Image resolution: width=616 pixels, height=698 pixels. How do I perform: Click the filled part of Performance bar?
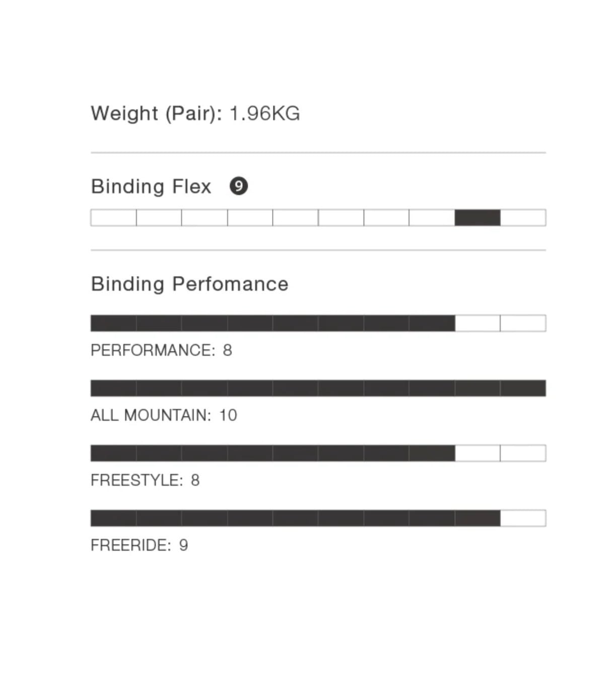tap(272, 323)
